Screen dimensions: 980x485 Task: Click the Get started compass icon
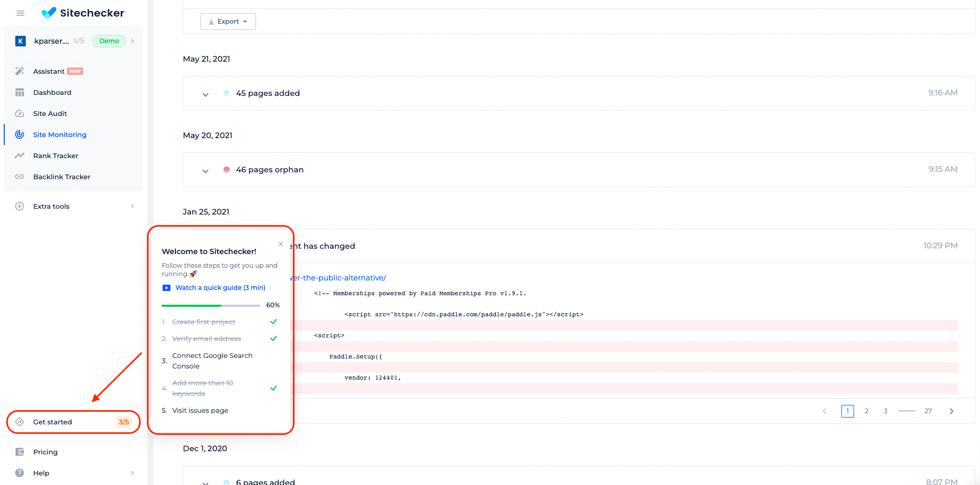pos(19,422)
